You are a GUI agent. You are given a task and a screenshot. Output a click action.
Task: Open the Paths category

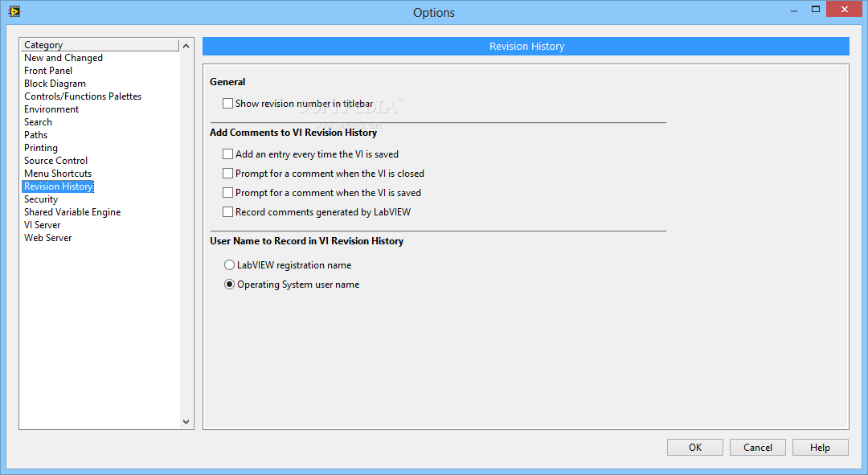pyautogui.click(x=35, y=134)
